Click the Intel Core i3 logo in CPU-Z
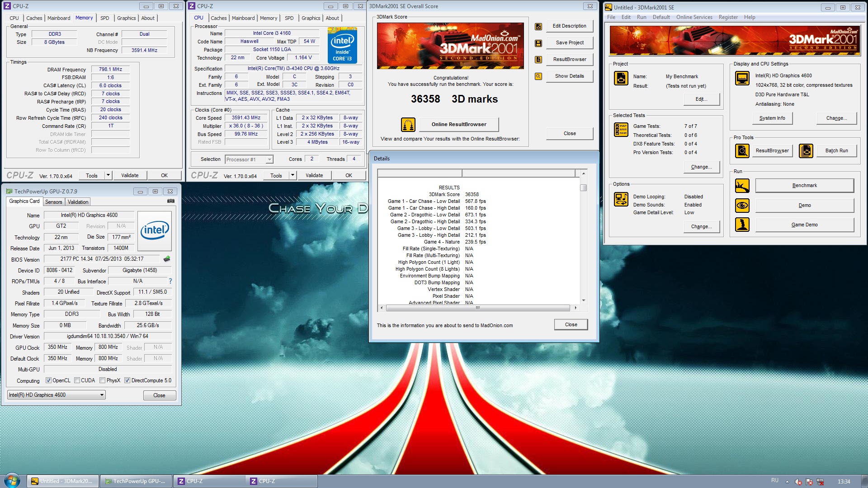This screenshot has height=488, width=868. (342, 45)
